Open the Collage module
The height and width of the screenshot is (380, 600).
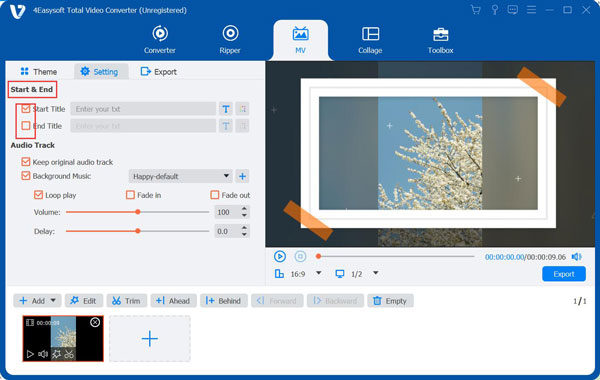coord(370,40)
